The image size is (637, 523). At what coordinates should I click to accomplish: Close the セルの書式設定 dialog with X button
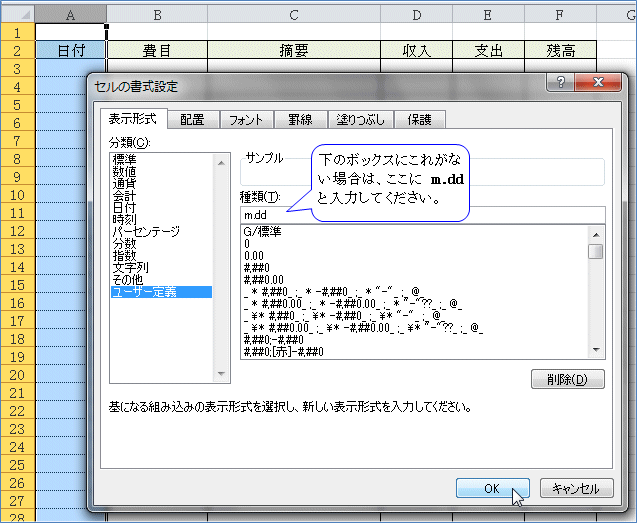(x=598, y=82)
